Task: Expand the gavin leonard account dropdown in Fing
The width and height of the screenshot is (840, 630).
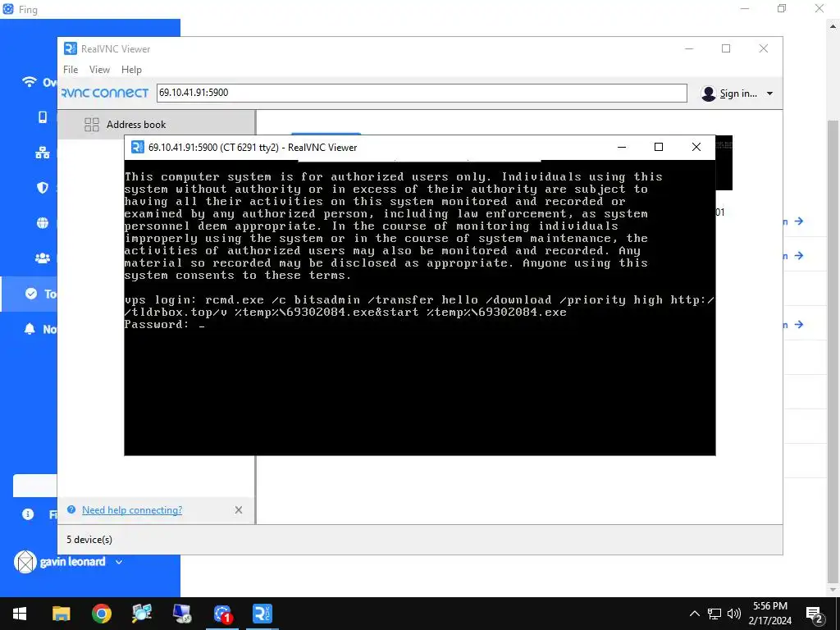Action: (119, 562)
